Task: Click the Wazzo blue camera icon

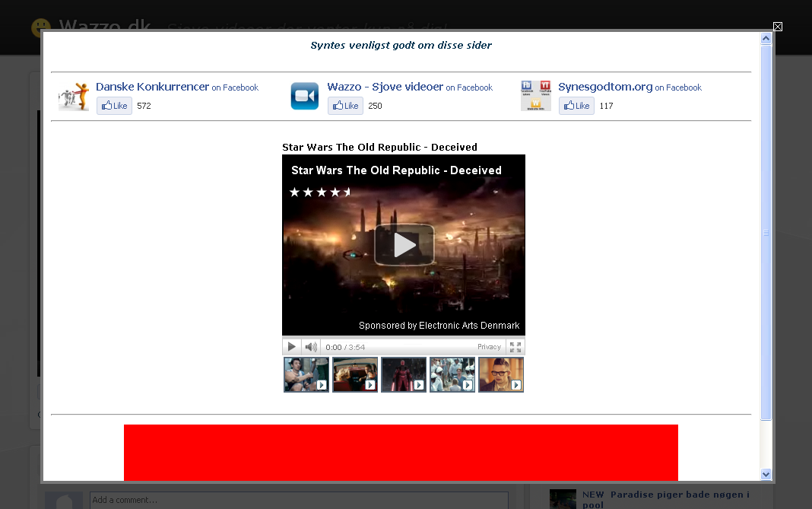Action: tap(305, 97)
